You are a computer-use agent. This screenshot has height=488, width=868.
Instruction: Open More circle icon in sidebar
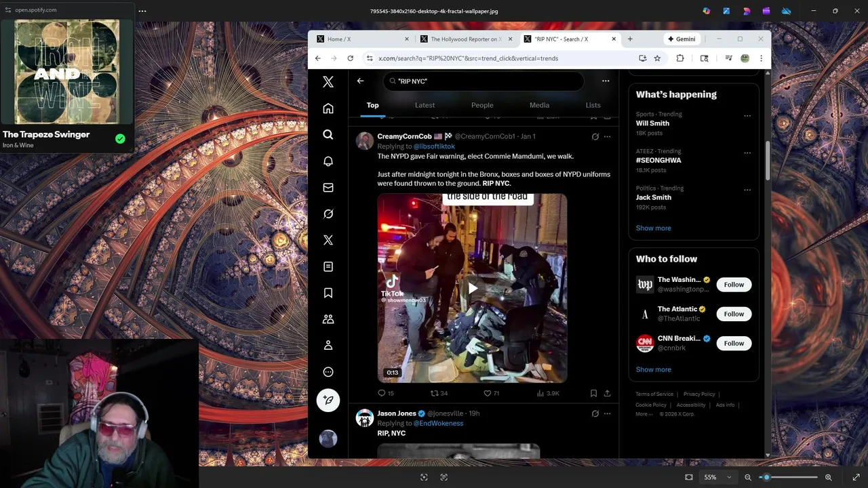[328, 371]
